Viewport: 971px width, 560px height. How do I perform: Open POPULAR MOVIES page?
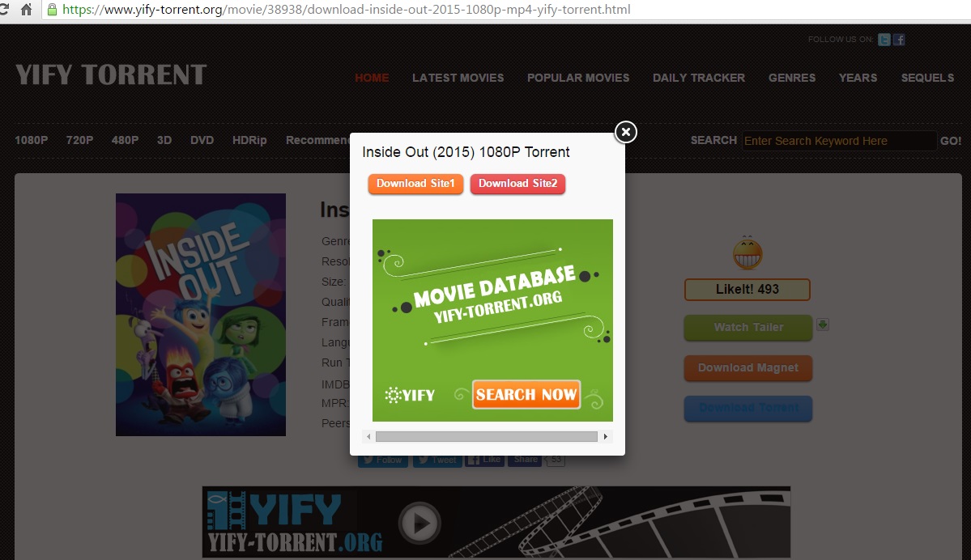coord(577,78)
